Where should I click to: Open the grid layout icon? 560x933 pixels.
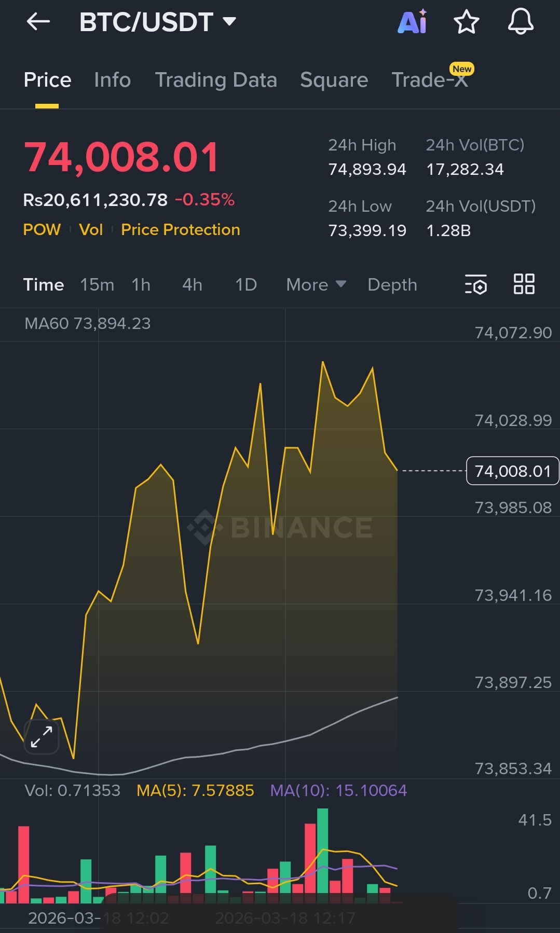[524, 284]
